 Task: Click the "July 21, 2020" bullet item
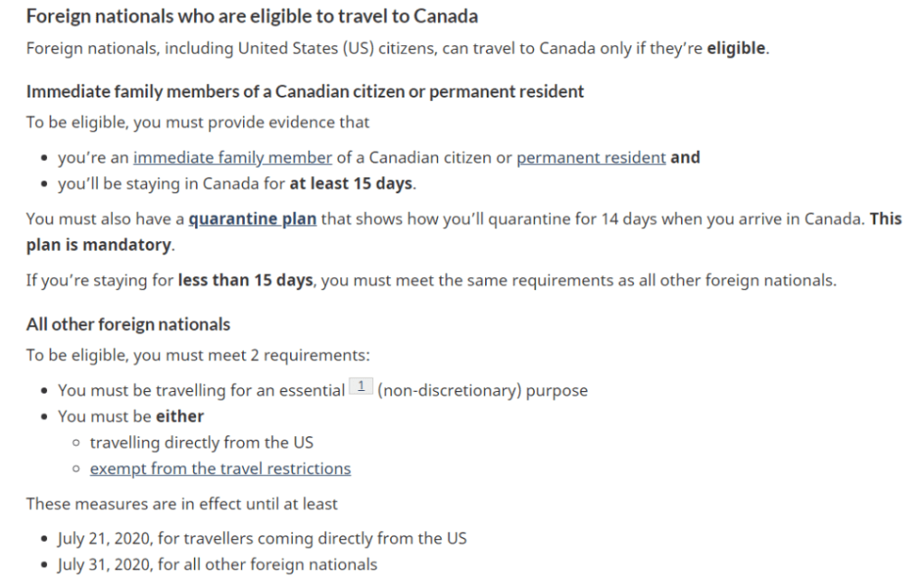click(x=262, y=538)
